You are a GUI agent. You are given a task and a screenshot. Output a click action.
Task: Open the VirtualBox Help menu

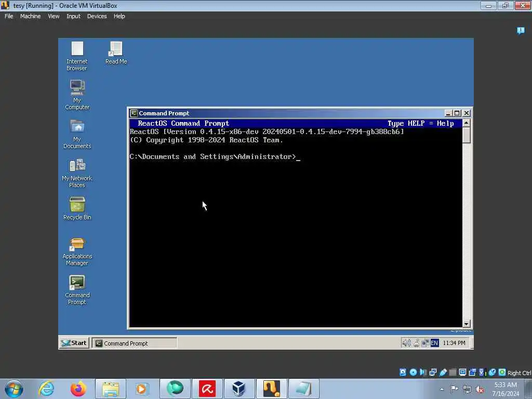click(119, 16)
